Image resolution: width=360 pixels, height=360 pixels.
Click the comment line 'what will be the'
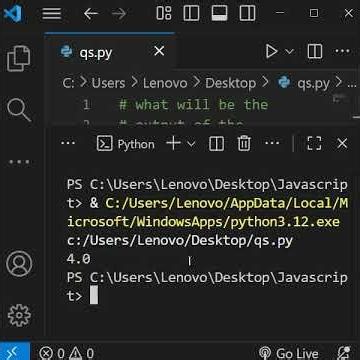[193, 105]
